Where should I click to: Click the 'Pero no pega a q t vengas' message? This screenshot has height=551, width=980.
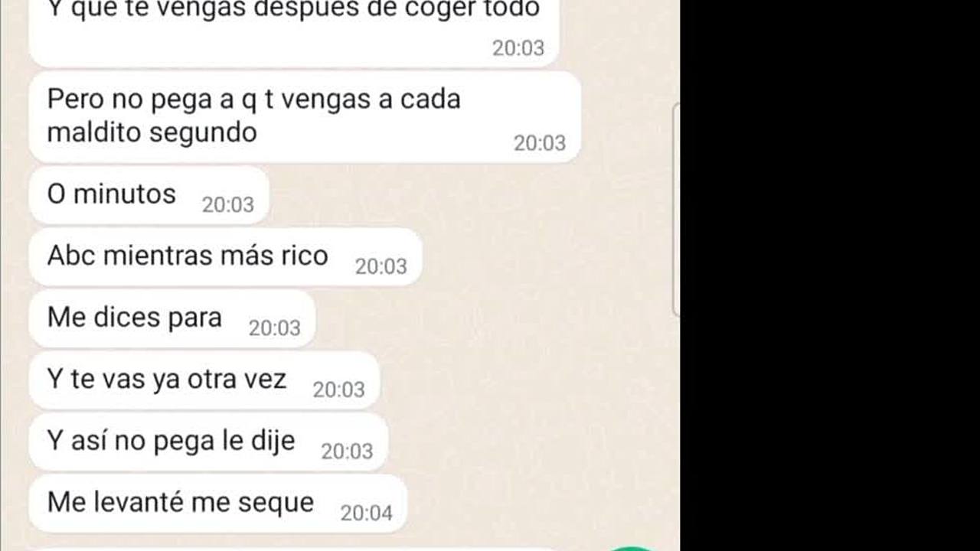tap(305, 117)
